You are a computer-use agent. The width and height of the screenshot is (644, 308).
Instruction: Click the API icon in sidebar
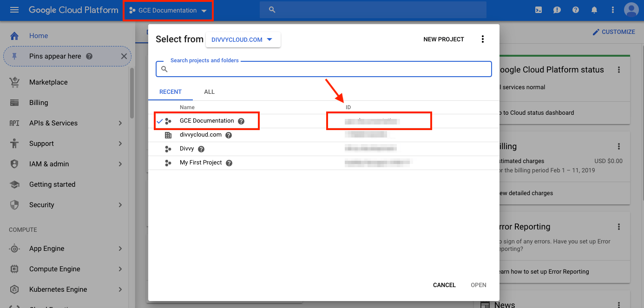(x=14, y=123)
